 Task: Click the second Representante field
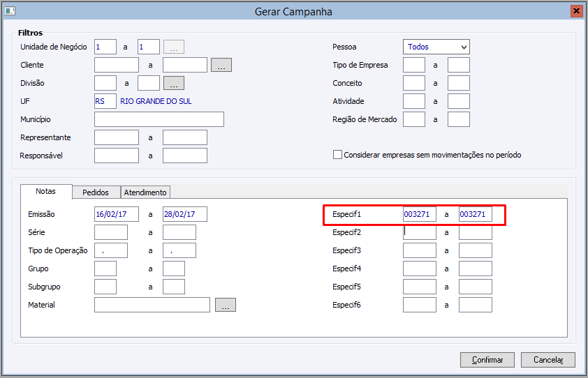[185, 137]
